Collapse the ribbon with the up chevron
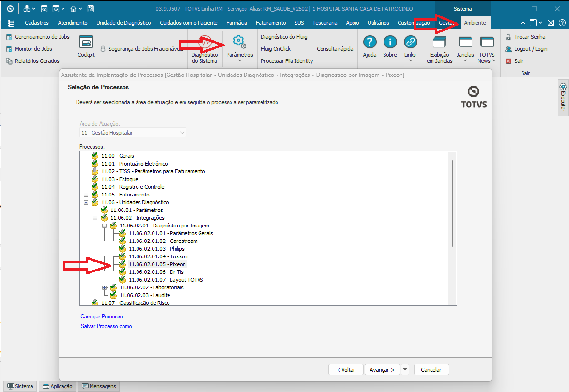This screenshot has width=569, height=392. [x=523, y=23]
